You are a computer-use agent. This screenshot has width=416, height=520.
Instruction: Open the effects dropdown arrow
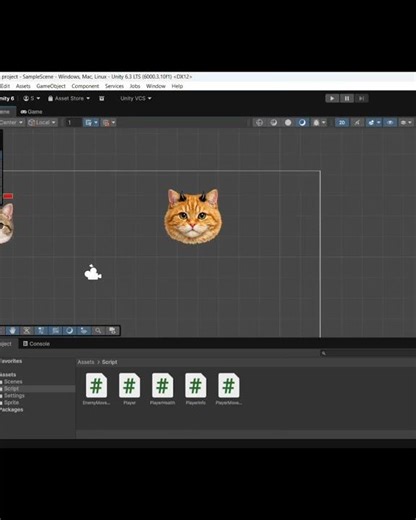379,123
